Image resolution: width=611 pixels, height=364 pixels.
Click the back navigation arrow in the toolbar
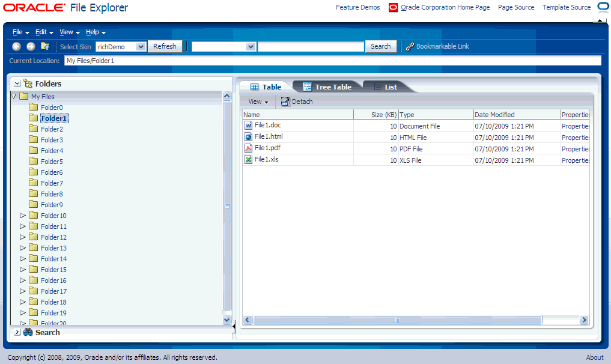(x=16, y=46)
